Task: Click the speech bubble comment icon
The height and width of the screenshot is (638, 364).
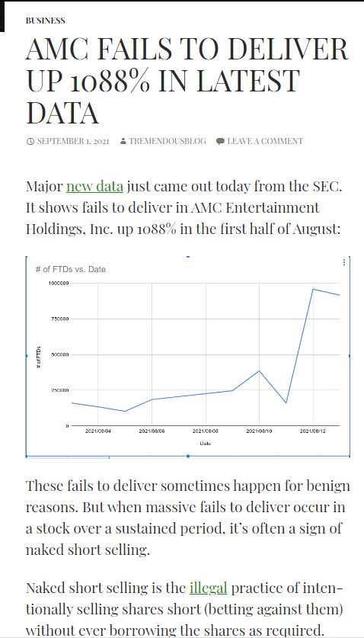Action: point(220,141)
